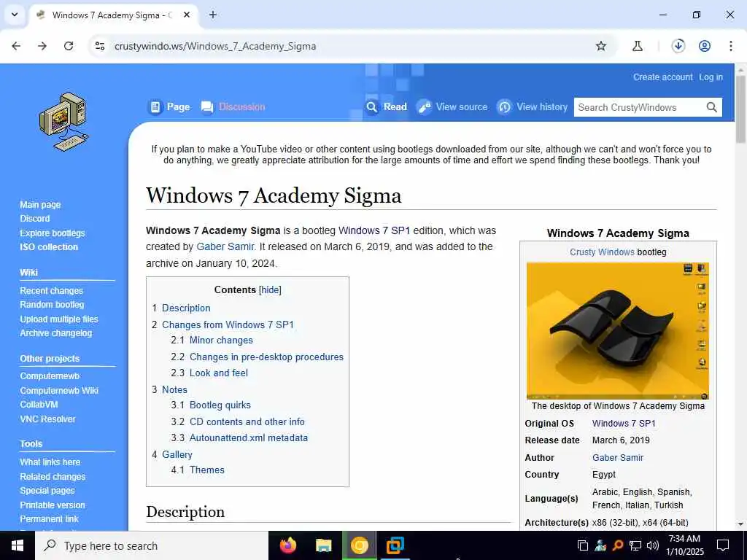
Task: Jump to 2.3 Look and feel
Action: click(209, 373)
